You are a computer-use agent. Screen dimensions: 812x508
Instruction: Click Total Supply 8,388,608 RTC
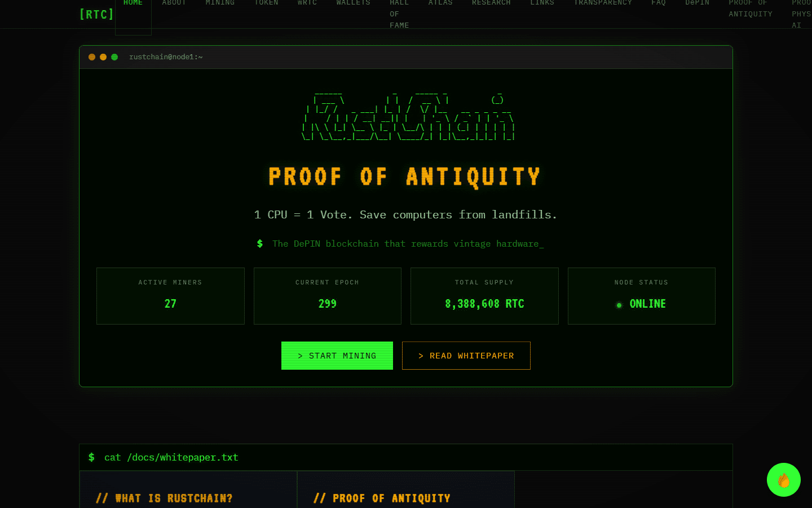(x=484, y=304)
